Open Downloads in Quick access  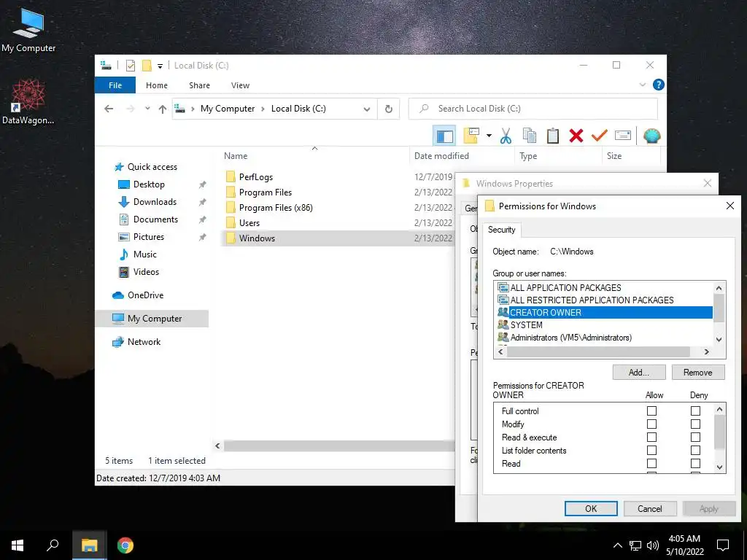[155, 202]
